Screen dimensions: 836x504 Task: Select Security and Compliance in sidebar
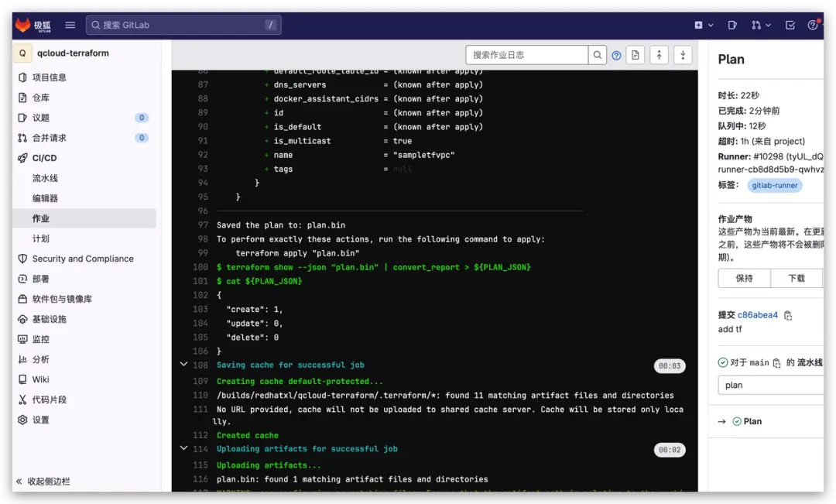pyautogui.click(x=83, y=259)
